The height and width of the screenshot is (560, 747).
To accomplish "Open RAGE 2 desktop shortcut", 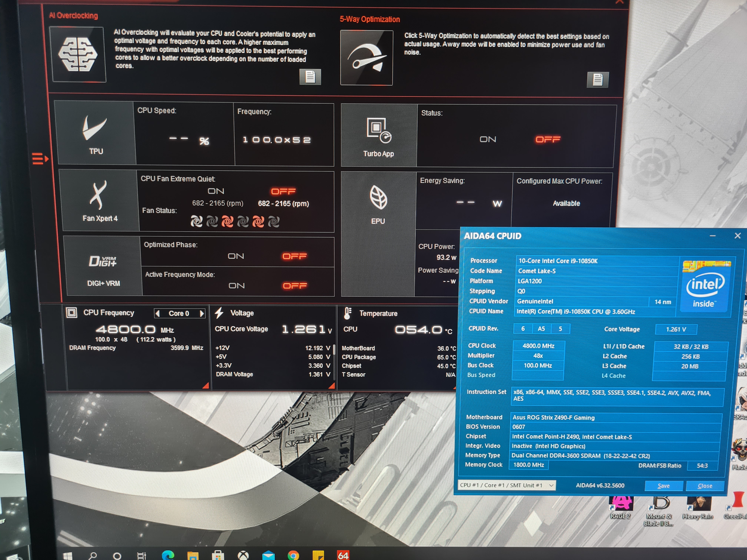I will click(x=620, y=507).
